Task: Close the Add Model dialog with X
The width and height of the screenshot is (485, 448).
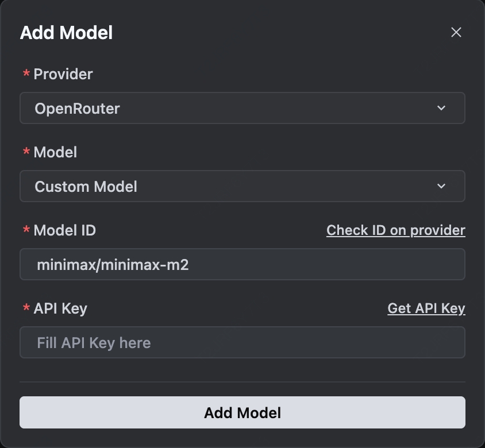Action: (x=456, y=33)
